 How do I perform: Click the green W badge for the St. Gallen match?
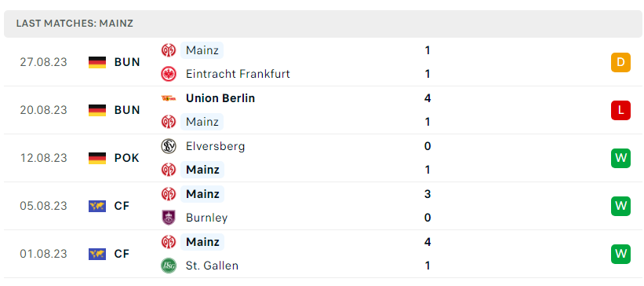(620, 254)
